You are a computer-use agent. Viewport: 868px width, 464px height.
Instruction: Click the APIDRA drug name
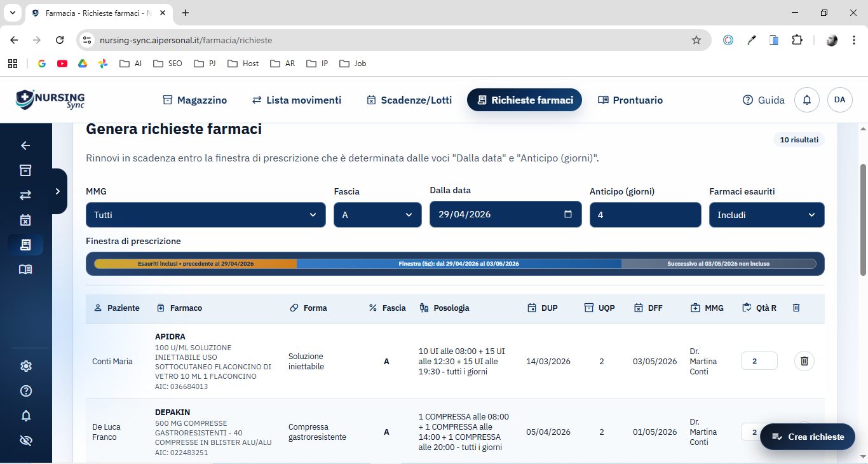click(x=170, y=337)
